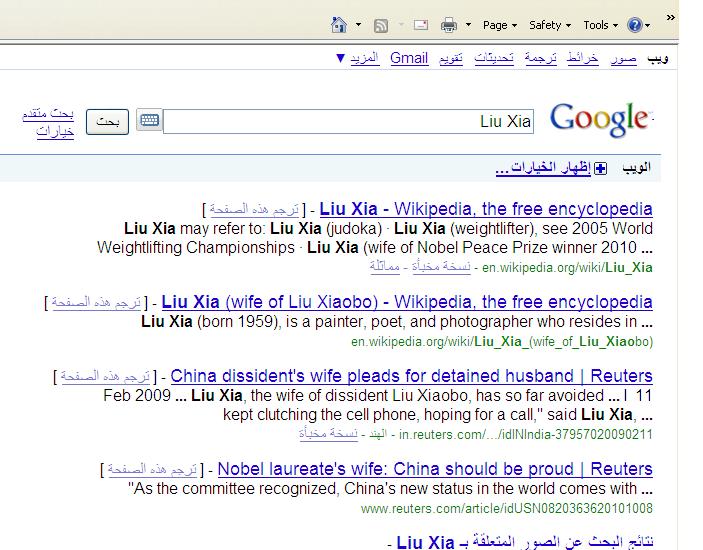Open the Home button dropdown arrow
The height and width of the screenshot is (550, 703).
tap(358, 25)
